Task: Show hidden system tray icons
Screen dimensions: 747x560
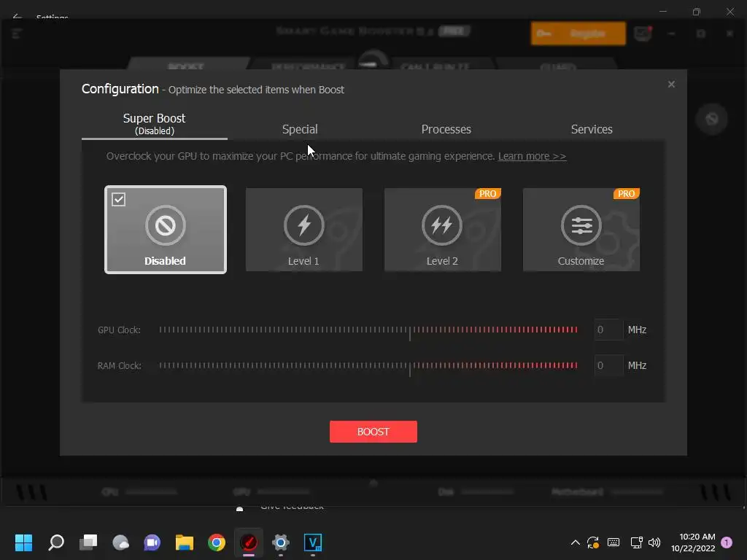Action: (576, 542)
